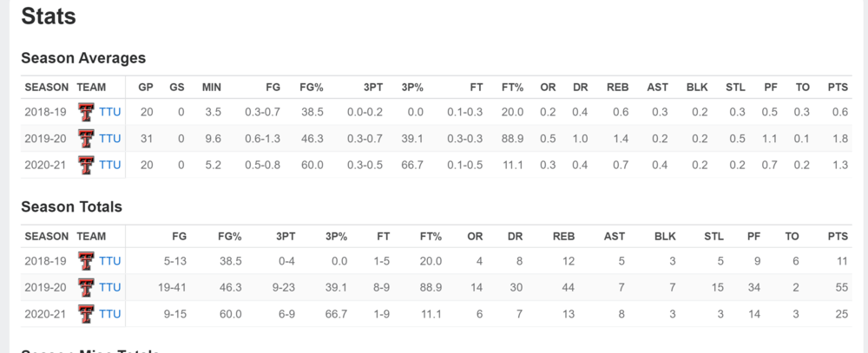Click Texas Tech logo in 2018-19 averages row
868x353 pixels.
[x=86, y=113]
